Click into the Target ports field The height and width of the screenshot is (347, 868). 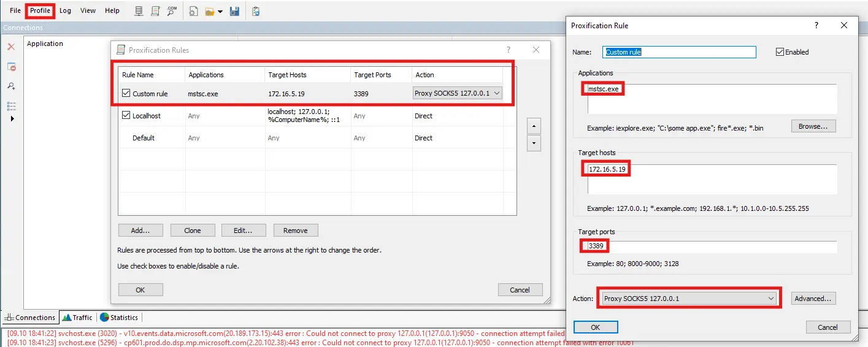click(712, 246)
